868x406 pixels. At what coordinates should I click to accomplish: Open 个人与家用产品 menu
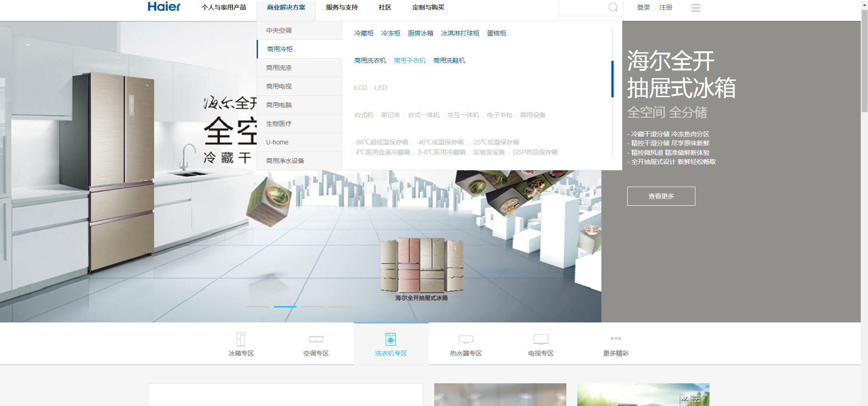point(224,7)
